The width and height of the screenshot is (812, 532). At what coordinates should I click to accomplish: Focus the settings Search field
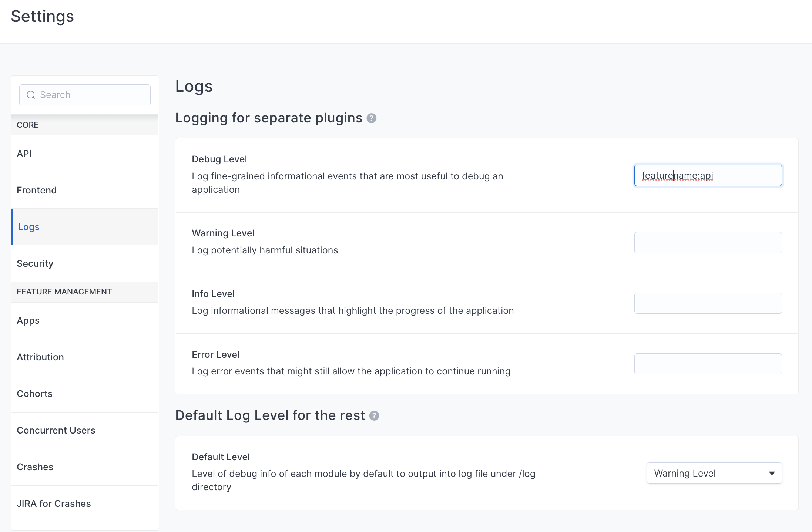click(x=85, y=95)
